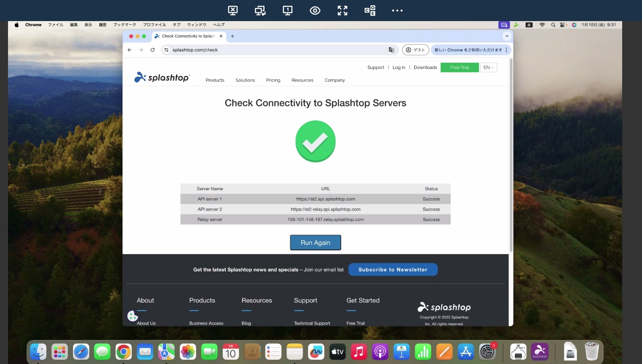
Task: Open the Business Access footer link
Action: tap(206, 324)
